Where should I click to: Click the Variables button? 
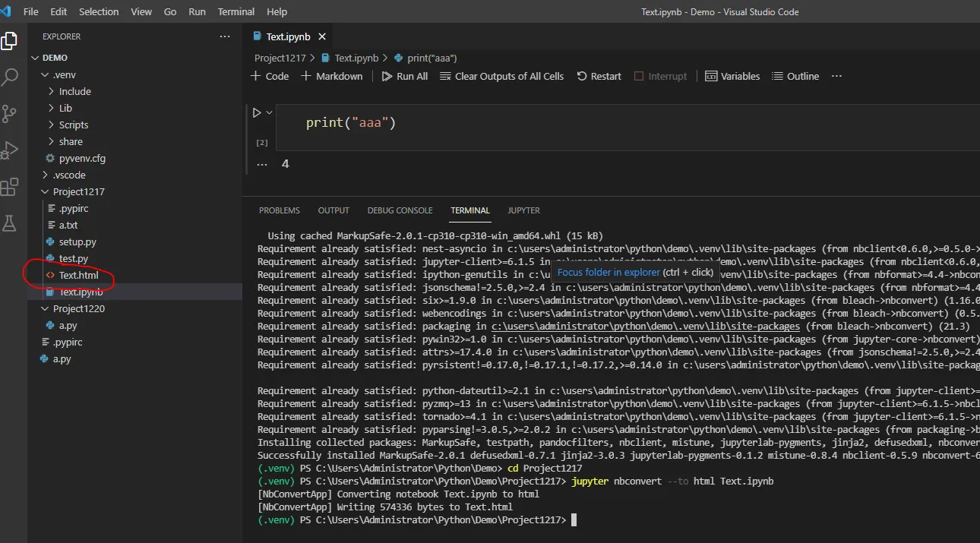pyautogui.click(x=732, y=76)
